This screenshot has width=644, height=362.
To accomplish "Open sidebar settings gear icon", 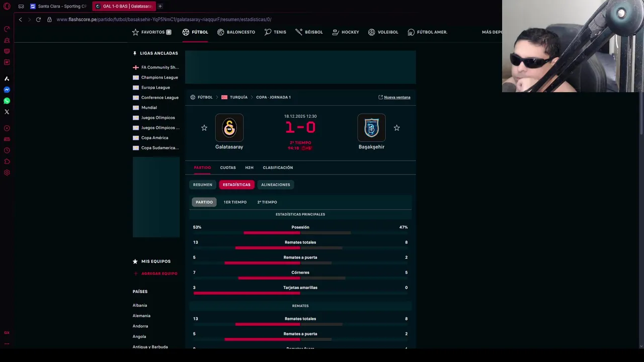I will pyautogui.click(x=7, y=172).
